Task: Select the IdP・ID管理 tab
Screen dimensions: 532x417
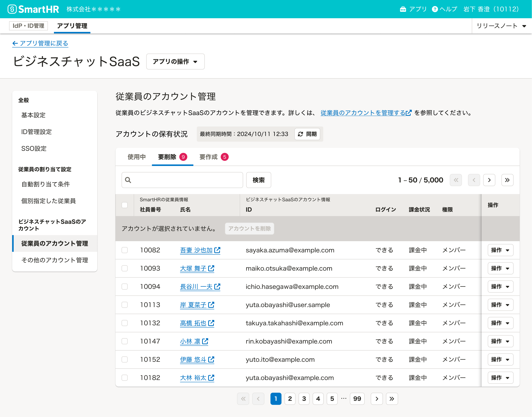Action: pos(28,26)
